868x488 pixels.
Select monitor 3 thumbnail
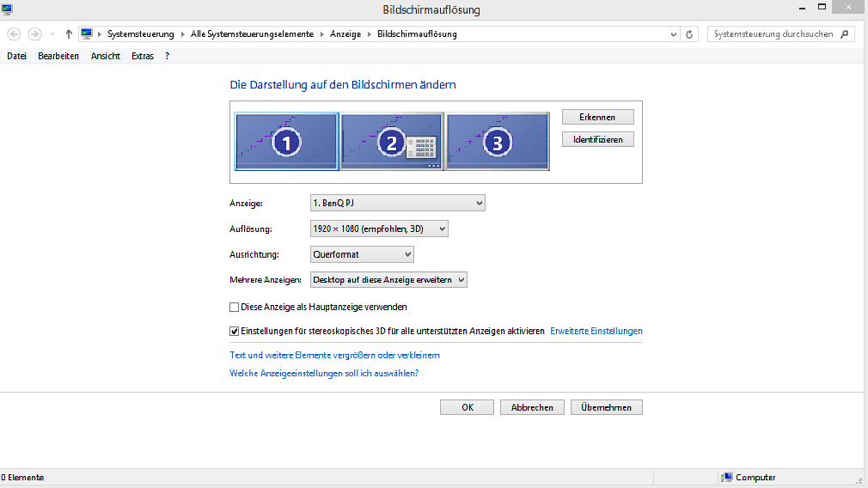click(x=498, y=142)
